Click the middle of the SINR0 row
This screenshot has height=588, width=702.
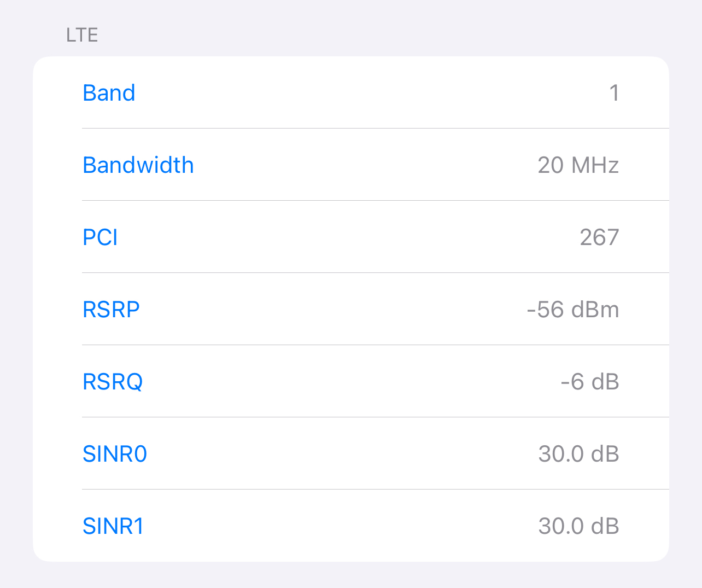pos(351,453)
